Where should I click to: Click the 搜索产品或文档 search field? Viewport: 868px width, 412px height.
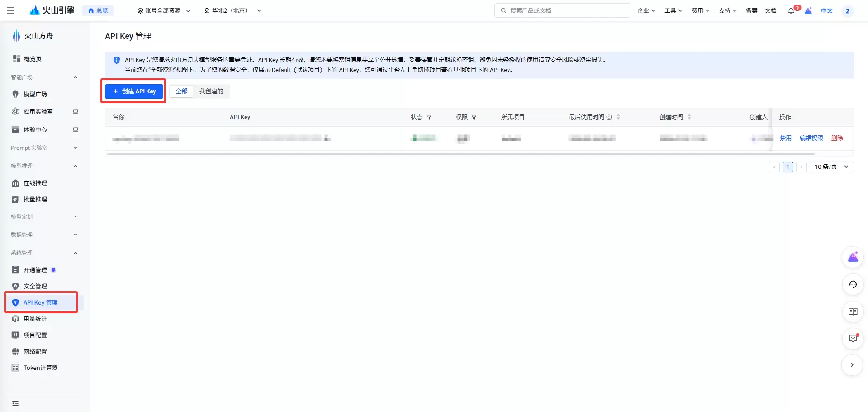click(562, 10)
